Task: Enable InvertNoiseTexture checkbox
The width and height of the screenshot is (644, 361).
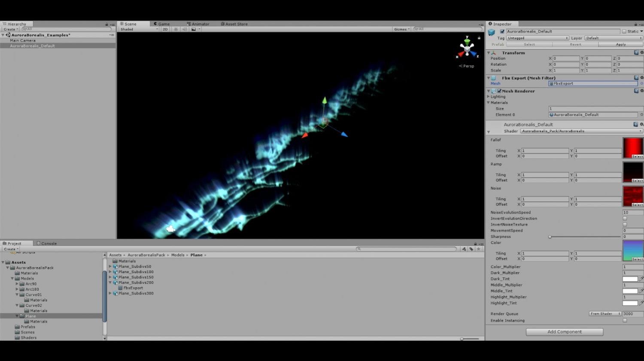Action: tap(625, 224)
